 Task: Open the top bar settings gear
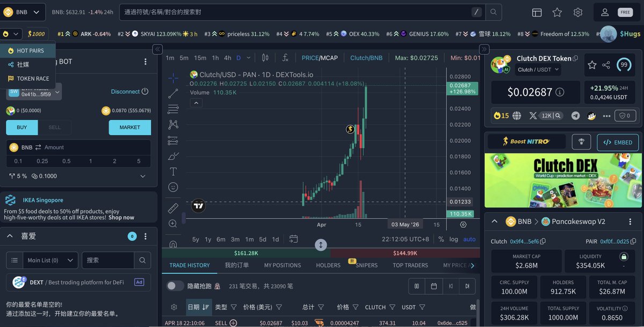(x=578, y=12)
